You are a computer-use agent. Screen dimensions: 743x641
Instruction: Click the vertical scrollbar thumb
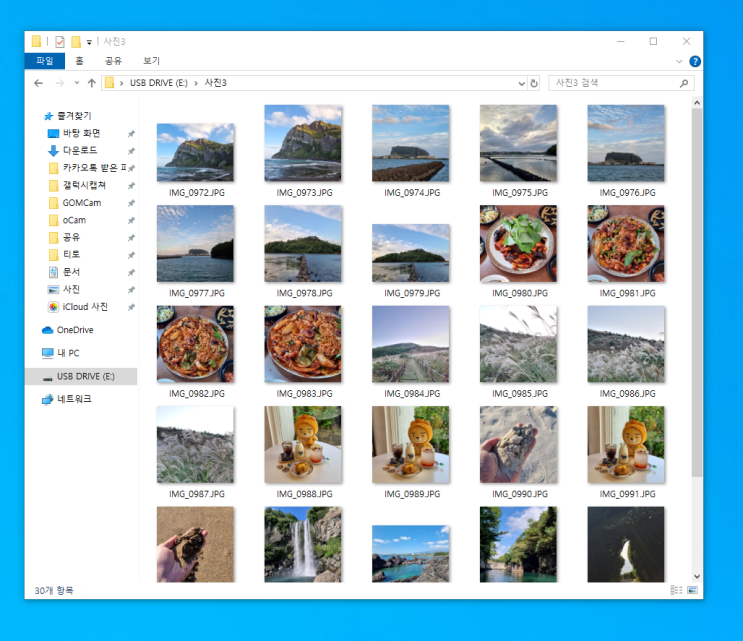(x=697, y=292)
